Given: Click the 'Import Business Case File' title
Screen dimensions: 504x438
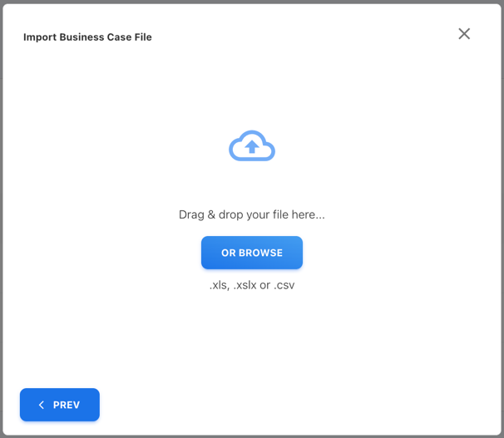Looking at the screenshot, I should pos(87,37).
